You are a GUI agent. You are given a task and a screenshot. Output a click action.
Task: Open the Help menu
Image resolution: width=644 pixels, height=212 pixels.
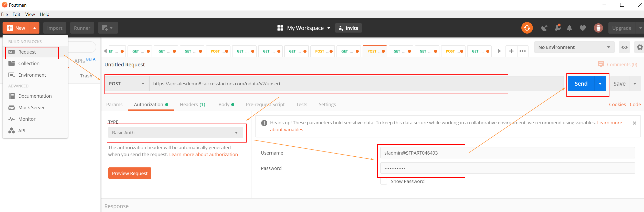pos(45,14)
